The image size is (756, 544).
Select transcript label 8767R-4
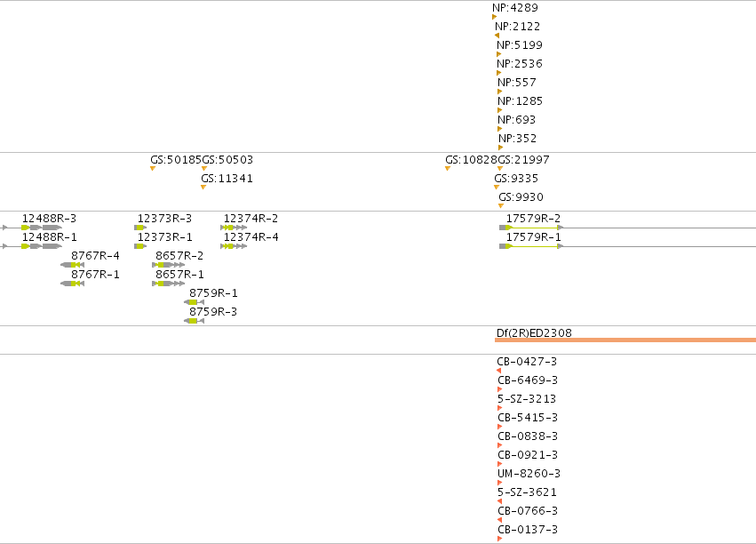(95, 256)
